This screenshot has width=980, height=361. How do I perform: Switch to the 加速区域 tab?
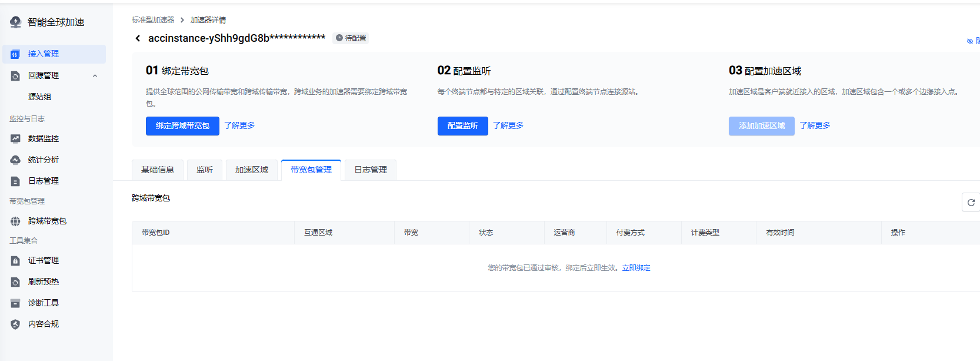click(252, 170)
